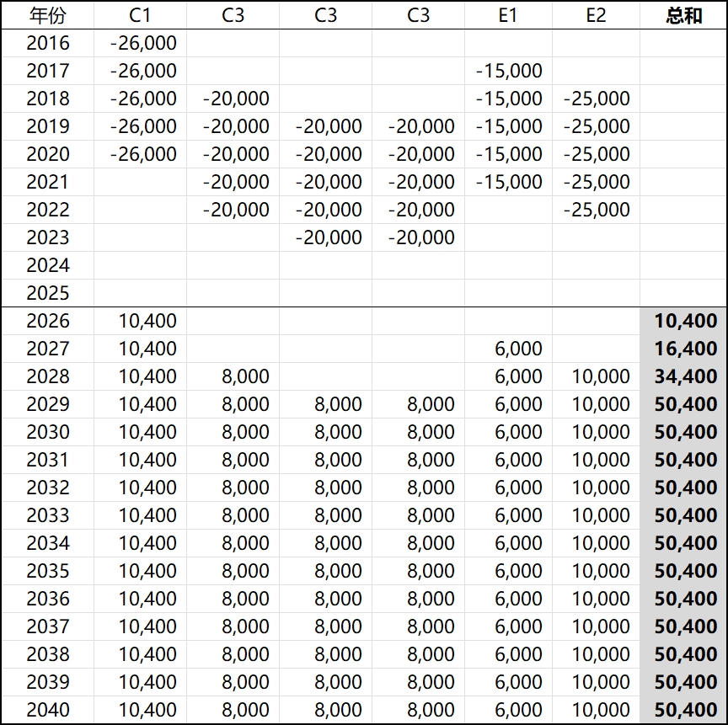Select the C1 column header cell
The width and height of the screenshot is (728, 725).
click(140, 15)
